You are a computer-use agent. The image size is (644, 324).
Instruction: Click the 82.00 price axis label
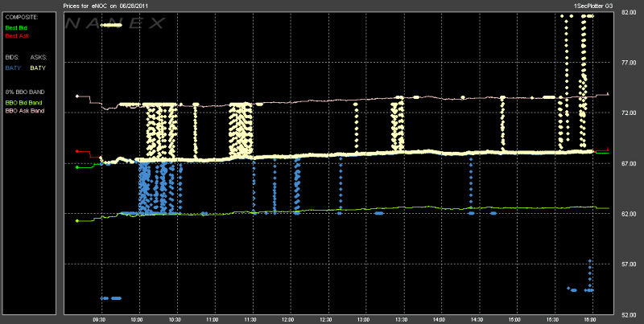click(x=630, y=12)
